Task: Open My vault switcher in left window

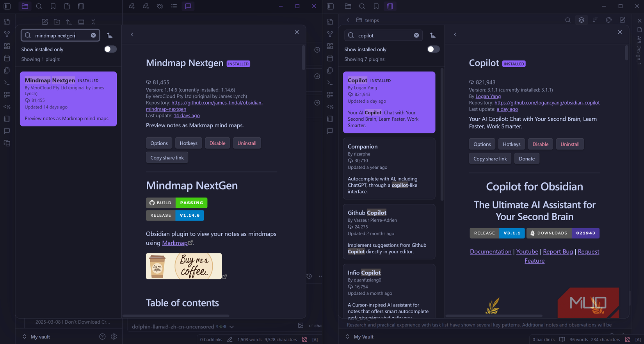Action: pos(36,337)
